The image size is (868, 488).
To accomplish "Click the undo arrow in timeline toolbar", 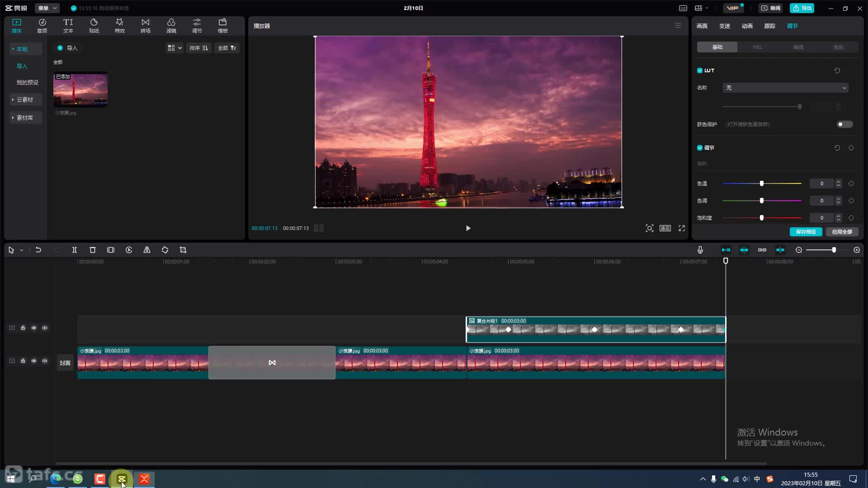I will coord(38,250).
